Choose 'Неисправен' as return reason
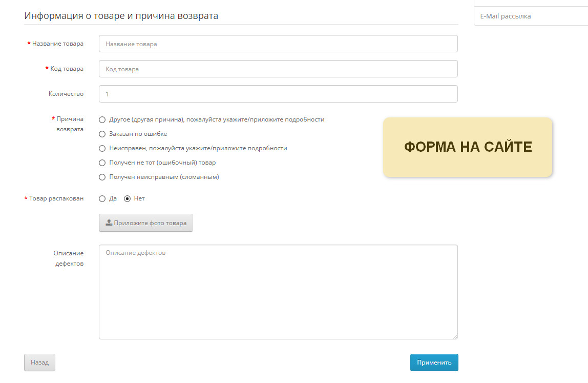Screen dimensions: 588x383 coord(102,148)
